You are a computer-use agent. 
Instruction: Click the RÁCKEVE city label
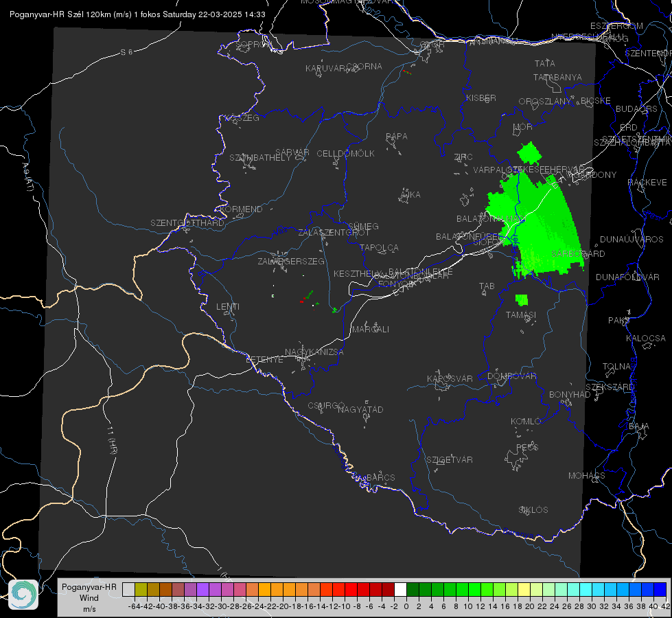[x=647, y=183]
